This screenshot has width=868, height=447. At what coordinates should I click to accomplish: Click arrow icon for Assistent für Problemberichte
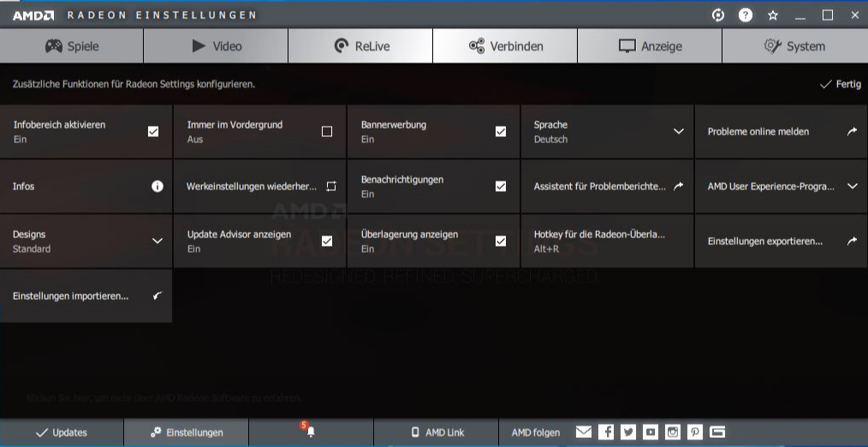(x=678, y=186)
